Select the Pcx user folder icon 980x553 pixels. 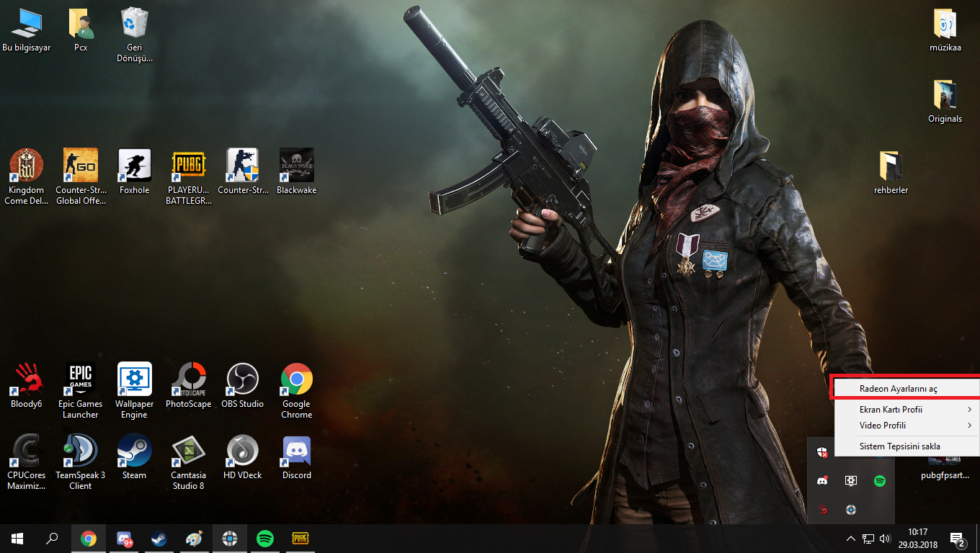[81, 30]
